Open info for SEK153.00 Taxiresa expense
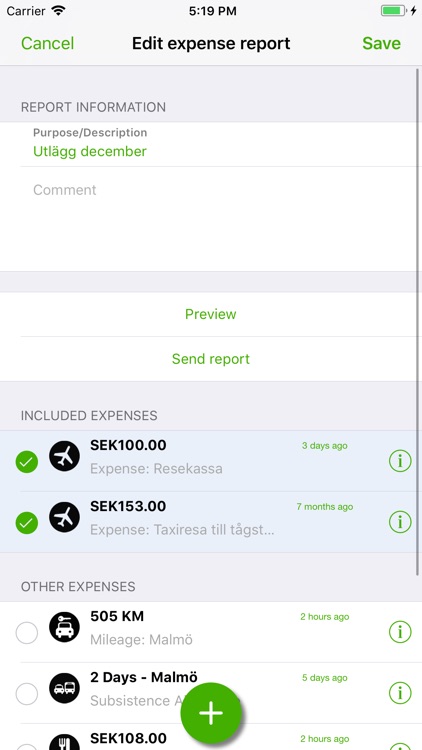Screen dimensions: 422x750 (x=400, y=522)
